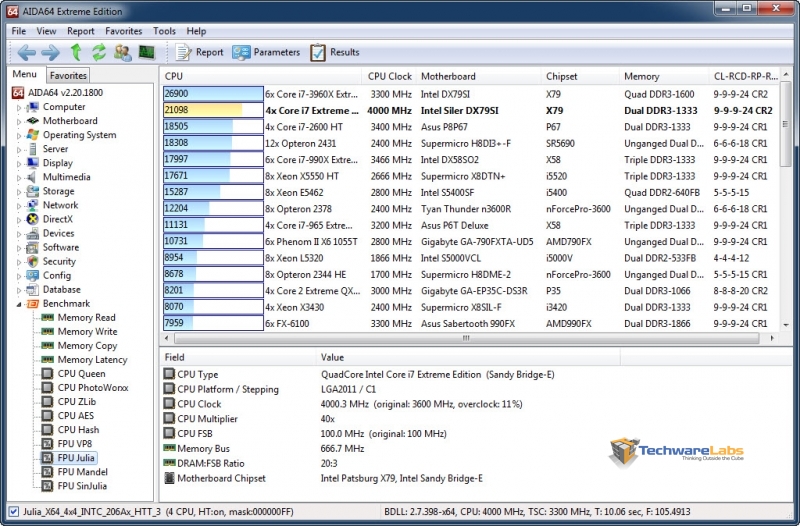Select the Computer icon in tree
This screenshot has width=800, height=526.
click(33, 107)
